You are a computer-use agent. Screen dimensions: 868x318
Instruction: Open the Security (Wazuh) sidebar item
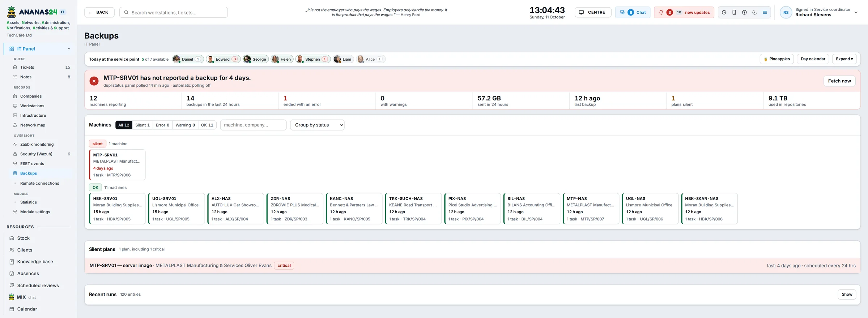pyautogui.click(x=42, y=154)
